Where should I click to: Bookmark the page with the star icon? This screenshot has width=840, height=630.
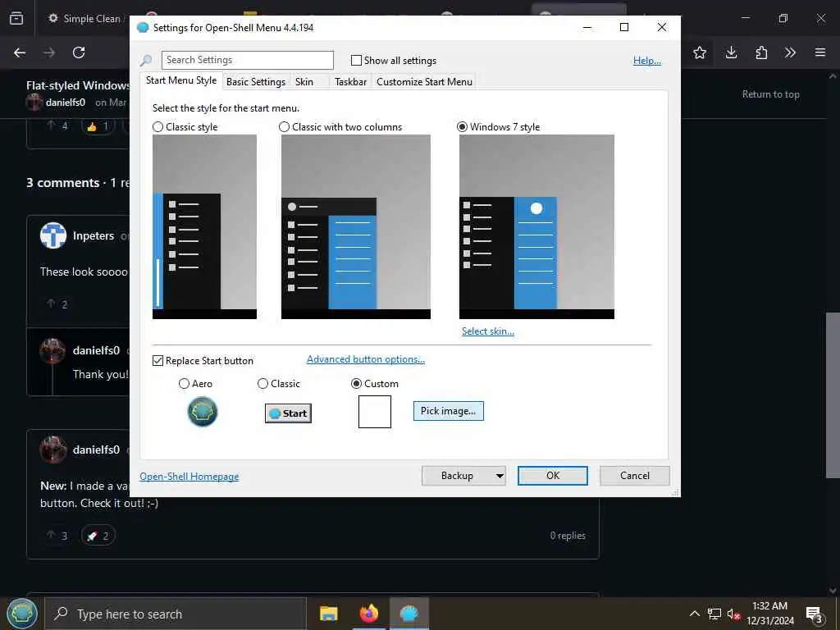point(700,52)
